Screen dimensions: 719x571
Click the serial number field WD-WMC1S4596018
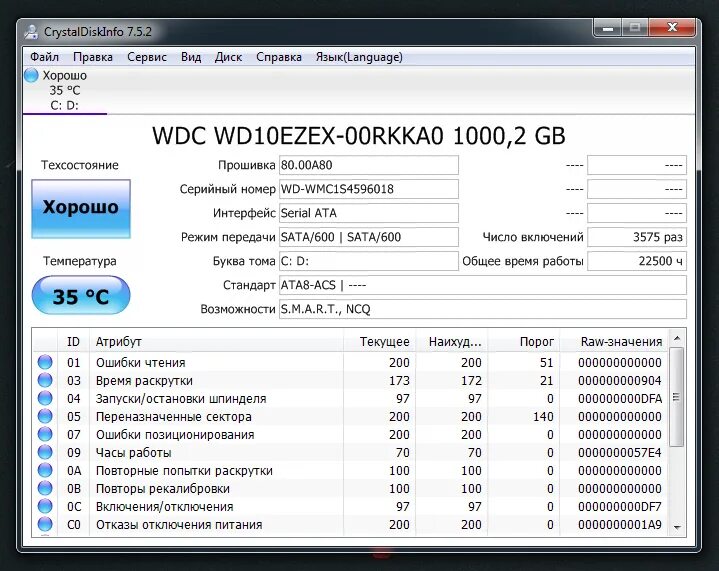369,189
